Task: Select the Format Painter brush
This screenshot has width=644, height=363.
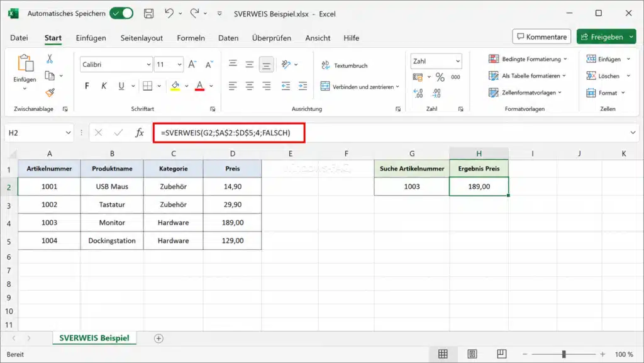Action: click(50, 93)
